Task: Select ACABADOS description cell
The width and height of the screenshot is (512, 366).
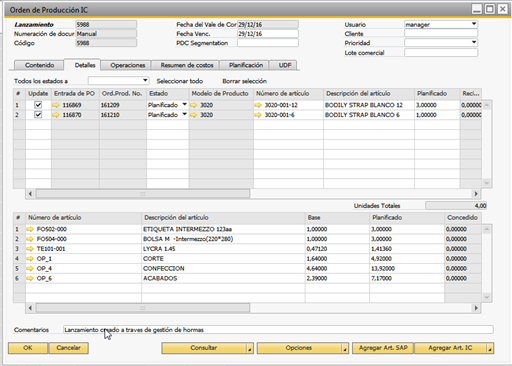Action: [223, 278]
